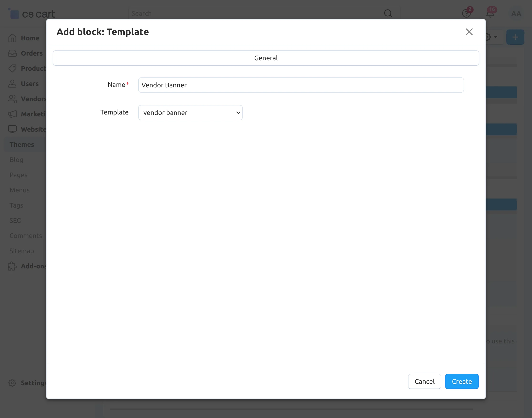Open Users in sidebar
This screenshot has width=532, height=418.
[x=30, y=83]
